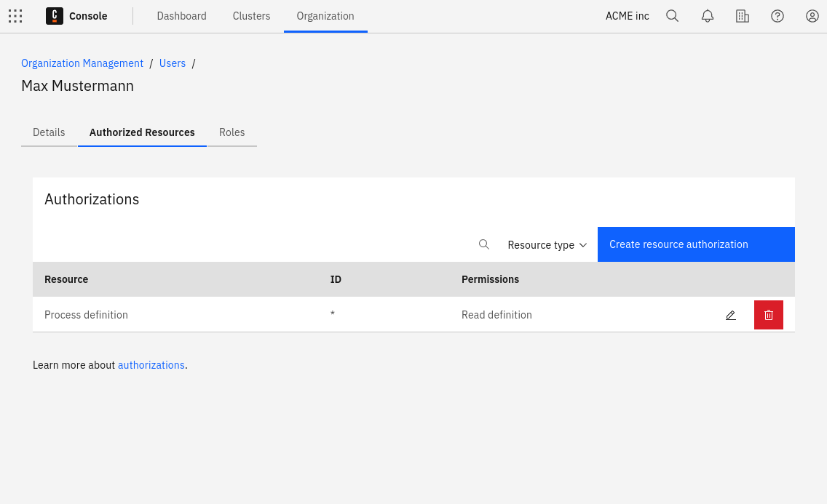Open the app switcher grid icon
Image resolution: width=827 pixels, height=504 pixels.
15,16
